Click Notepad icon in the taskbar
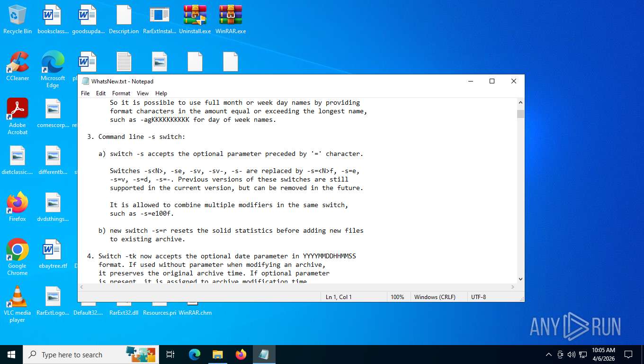This screenshot has width=644, height=364. [x=264, y=355]
